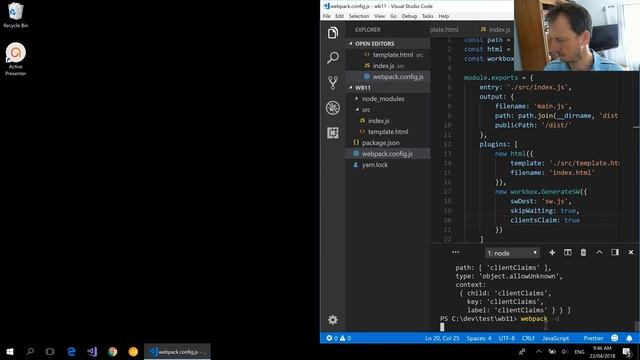Open index.js in Open Editors list

click(387, 66)
